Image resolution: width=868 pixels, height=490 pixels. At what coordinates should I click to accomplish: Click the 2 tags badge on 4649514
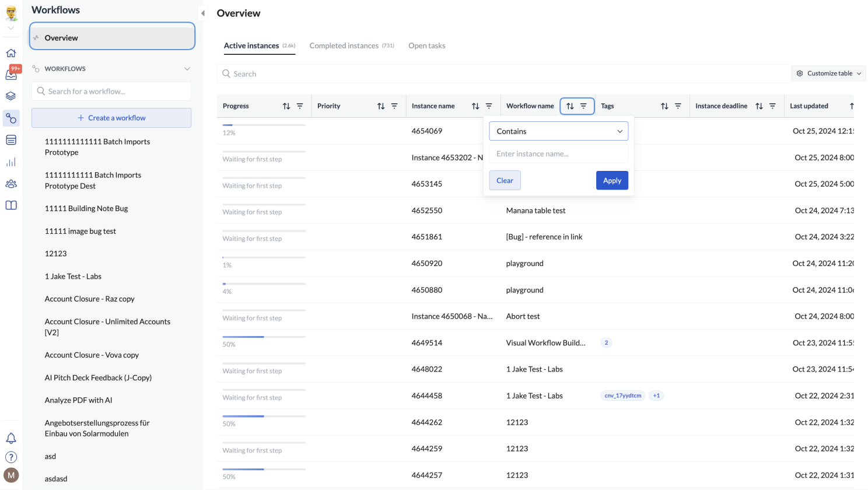606,342
